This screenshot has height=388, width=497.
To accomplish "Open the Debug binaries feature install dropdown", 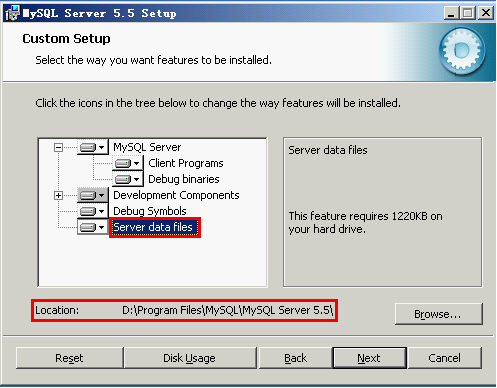I will pos(128,179).
